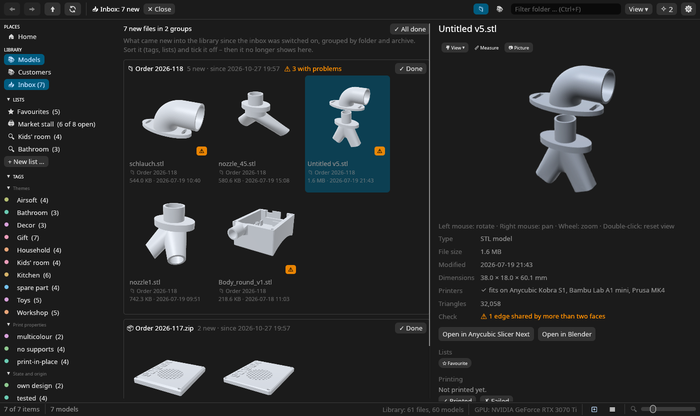Click the warning badge on Untitled v5.stl
This screenshot has width=700, height=416.
click(379, 151)
